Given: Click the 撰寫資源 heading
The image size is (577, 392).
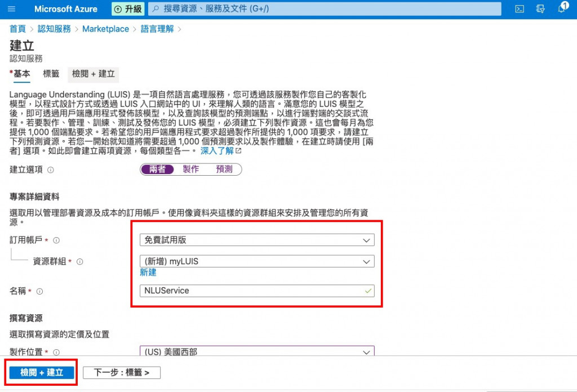Looking at the screenshot, I should [26, 318].
